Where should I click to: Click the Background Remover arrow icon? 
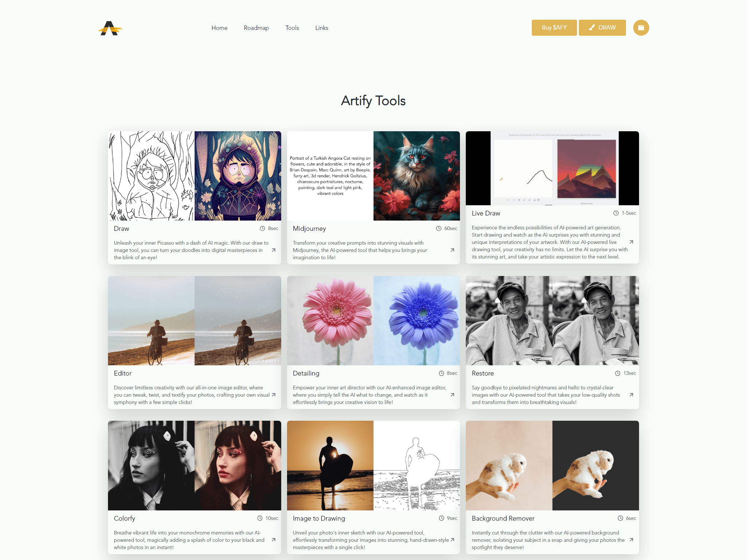click(631, 540)
